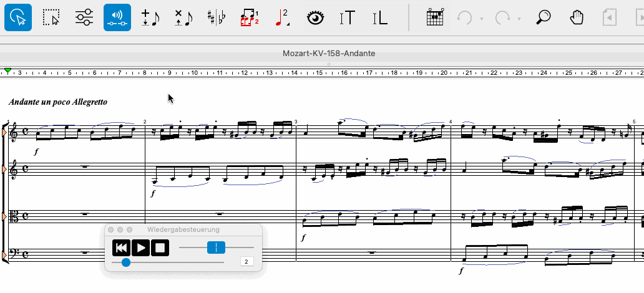Select the arrow pointer tool
The height and width of the screenshot is (293, 644).
[x=18, y=17]
